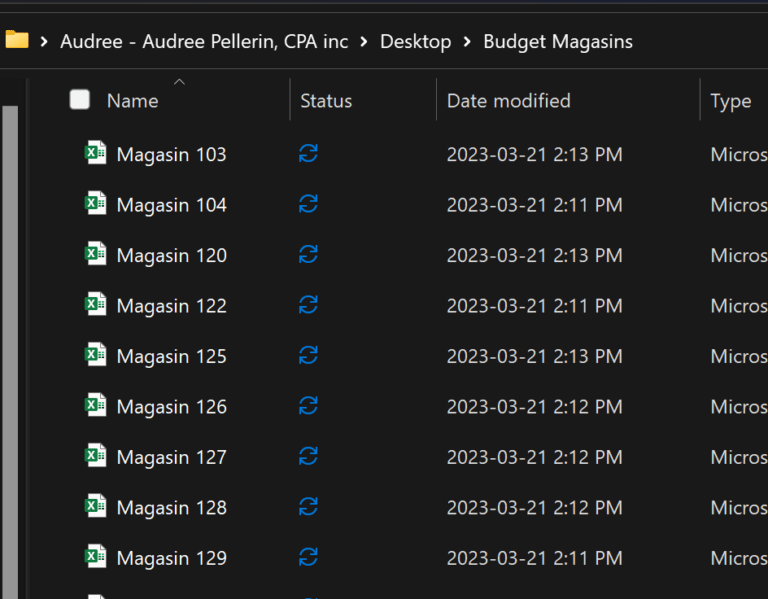
Task: Sort files by Date modified column
Action: coord(508,101)
